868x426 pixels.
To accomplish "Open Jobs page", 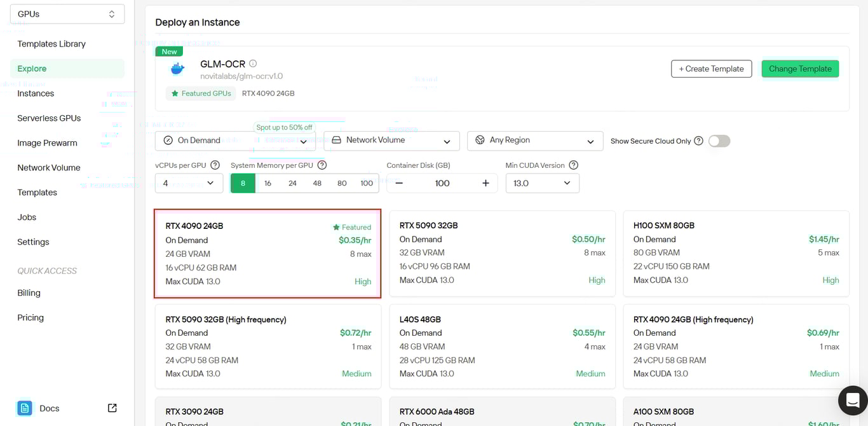I will (x=27, y=217).
